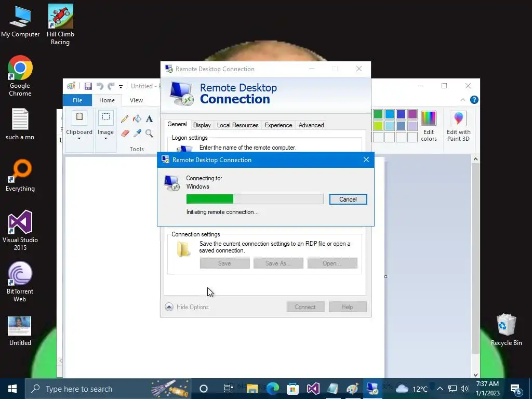Click the taskbar search box
This screenshot has width=532, height=399.
coord(108,389)
